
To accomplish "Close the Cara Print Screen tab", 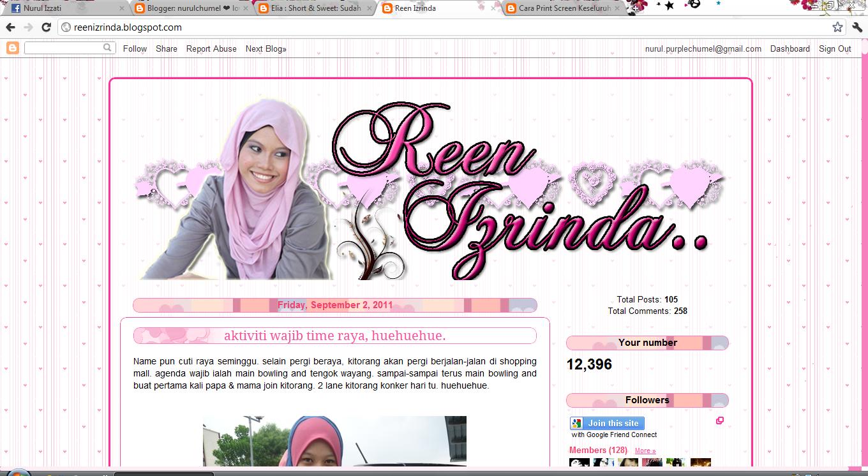I will (617, 8).
